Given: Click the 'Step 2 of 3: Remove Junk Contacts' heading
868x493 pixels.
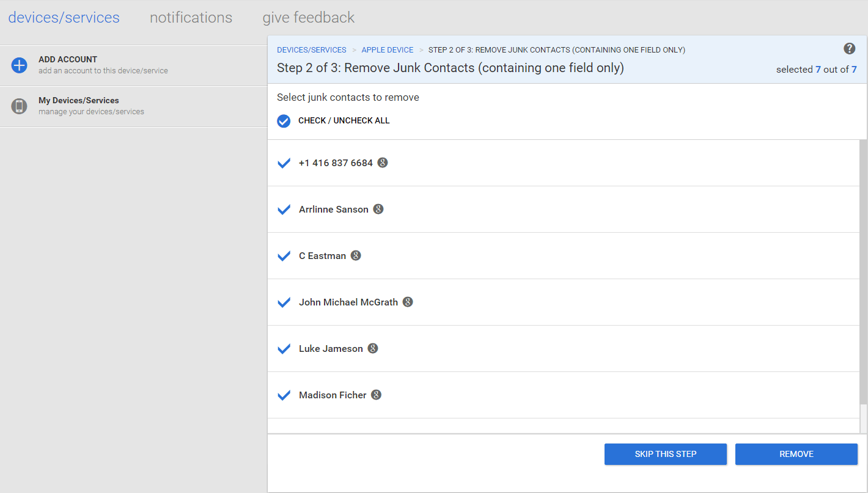Looking at the screenshot, I should (451, 68).
